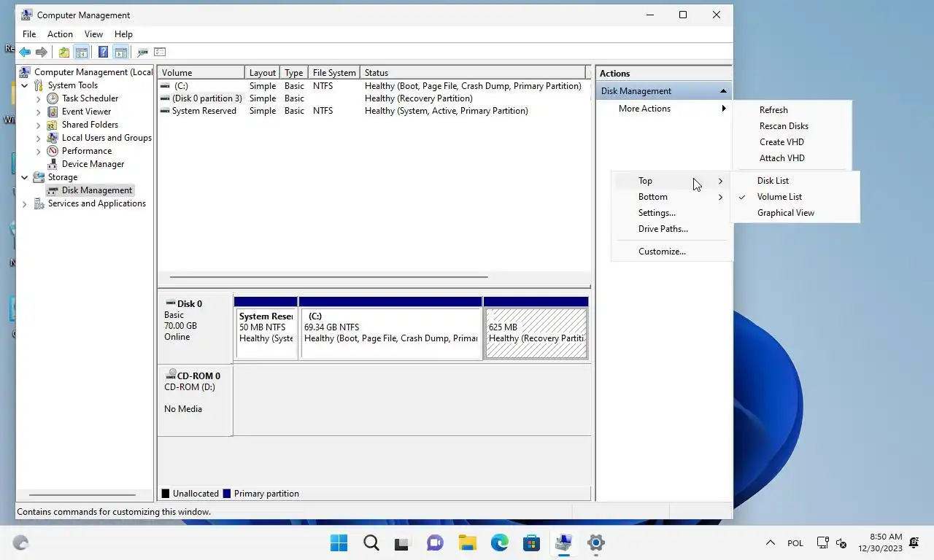Choose Rescan Disks from the submenu
The height and width of the screenshot is (560, 934).
click(792, 126)
